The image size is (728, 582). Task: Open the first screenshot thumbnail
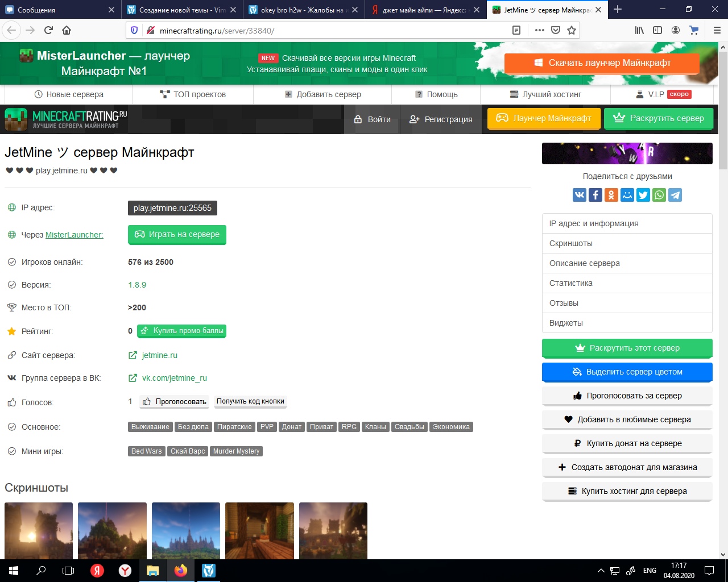(39, 531)
